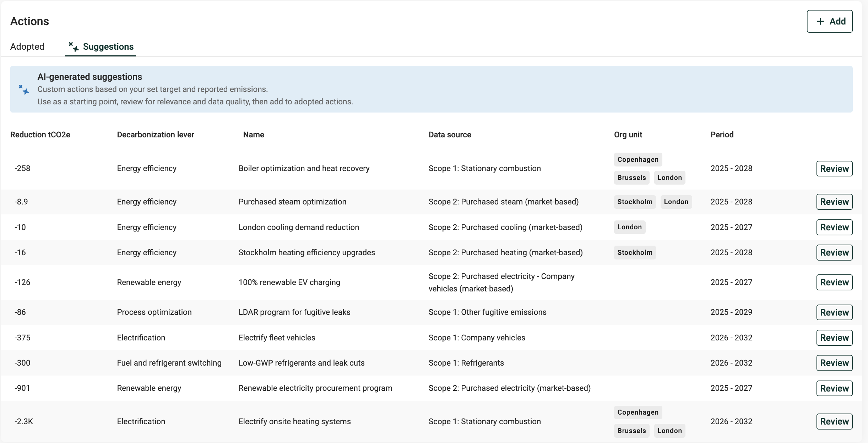This screenshot has width=868, height=443.
Task: Click the plus Add button
Action: 829,21
